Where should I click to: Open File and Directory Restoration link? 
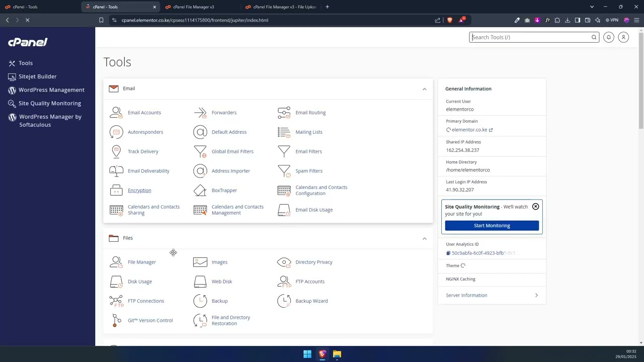coord(231,320)
